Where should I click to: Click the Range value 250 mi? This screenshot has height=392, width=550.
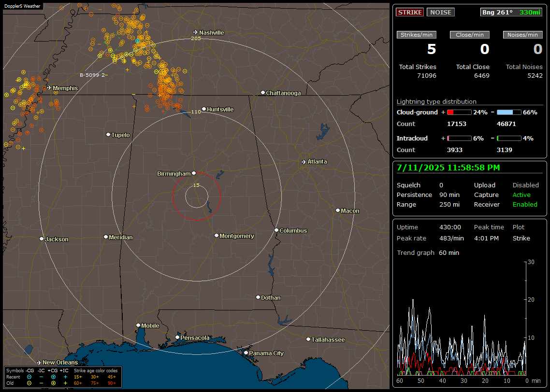(x=449, y=205)
